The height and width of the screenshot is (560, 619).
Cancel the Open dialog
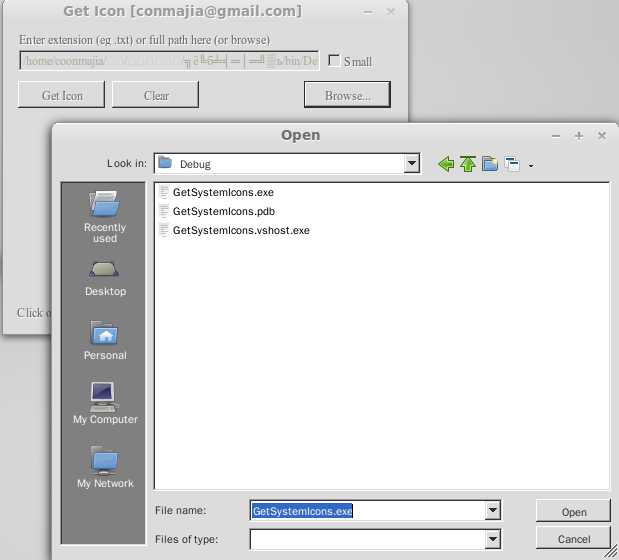click(x=573, y=539)
